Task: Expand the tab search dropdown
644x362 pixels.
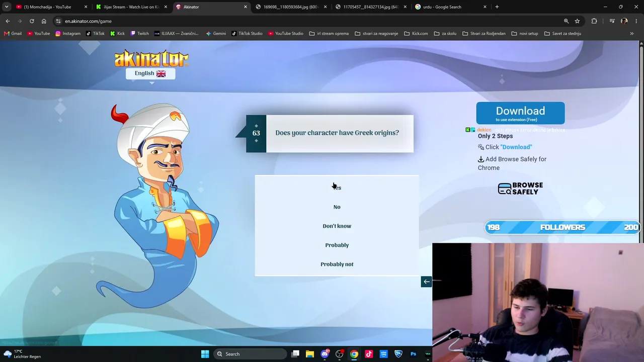Action: coord(7,7)
